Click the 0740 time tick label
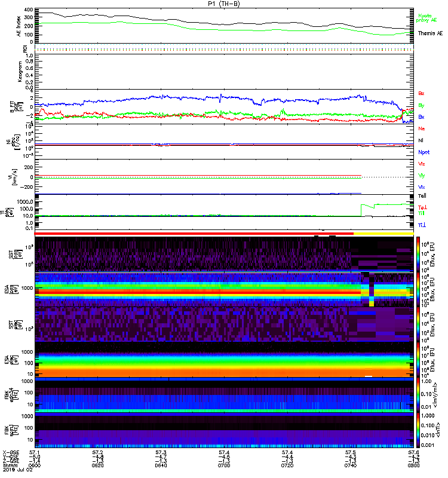448x478 pixels. coord(351,465)
